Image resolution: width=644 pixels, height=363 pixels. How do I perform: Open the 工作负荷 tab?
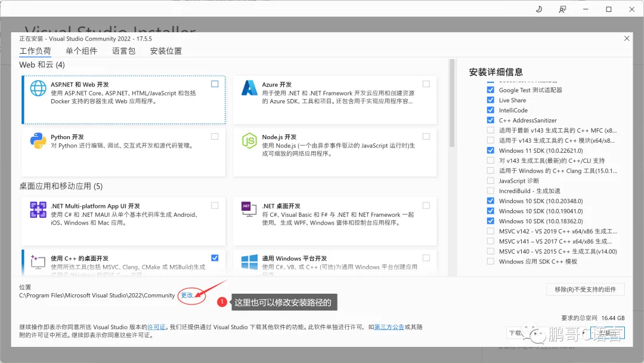click(35, 51)
